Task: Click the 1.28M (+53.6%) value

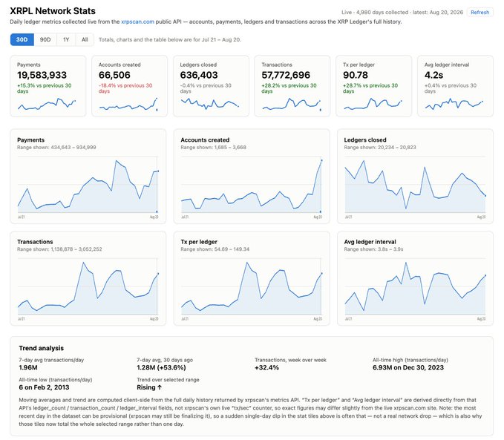Action: [161, 367]
